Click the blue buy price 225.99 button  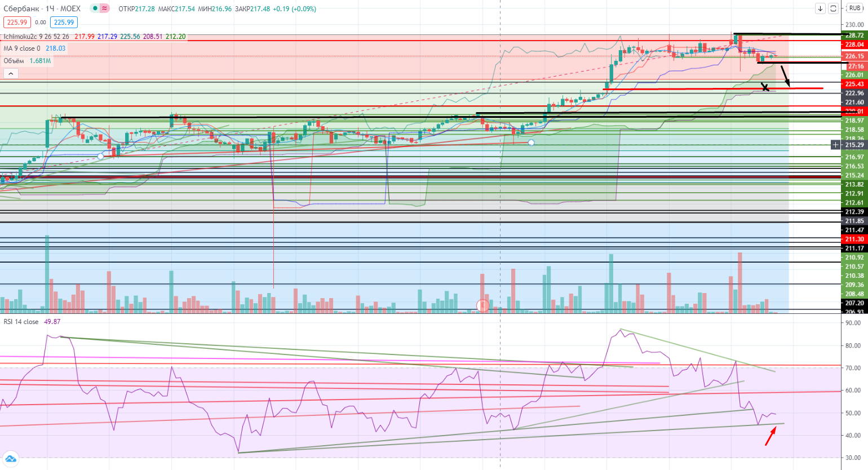64,23
